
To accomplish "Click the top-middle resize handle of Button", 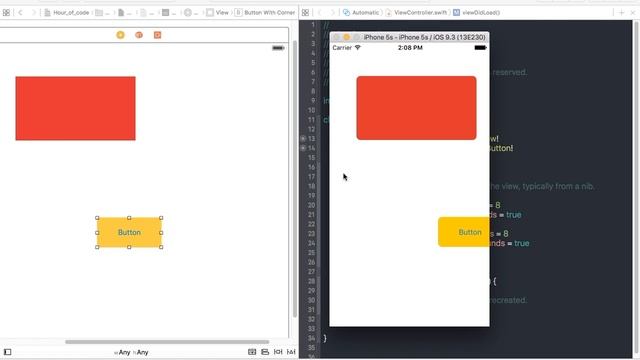I will click(x=129, y=218).
